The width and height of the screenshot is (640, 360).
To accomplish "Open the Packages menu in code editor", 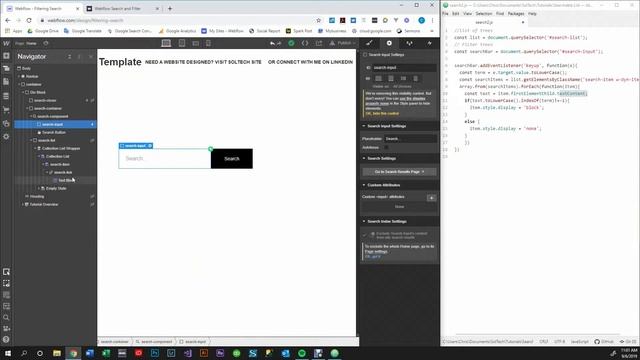I will (516, 13).
